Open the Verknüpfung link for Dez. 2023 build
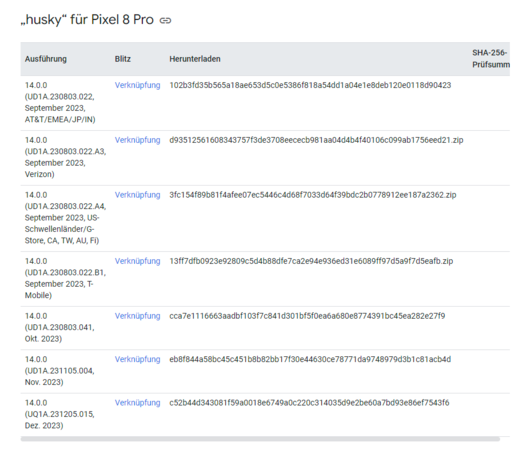This screenshot has width=519, height=450. [x=137, y=403]
